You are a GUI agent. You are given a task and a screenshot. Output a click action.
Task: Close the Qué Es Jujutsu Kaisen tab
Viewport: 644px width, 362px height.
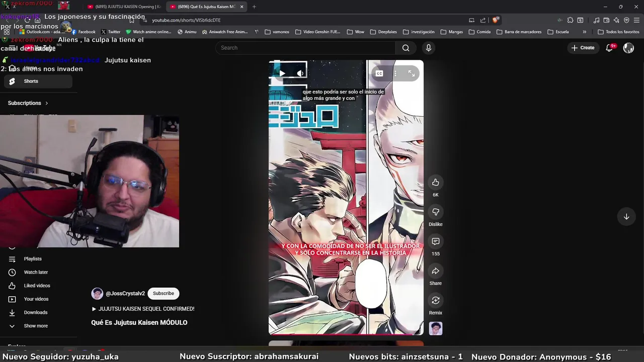242,7
